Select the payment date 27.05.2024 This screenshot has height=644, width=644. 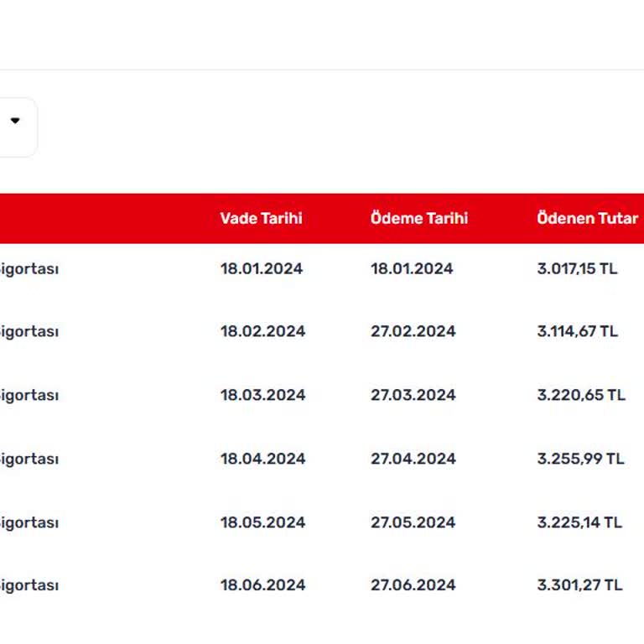[x=413, y=522]
